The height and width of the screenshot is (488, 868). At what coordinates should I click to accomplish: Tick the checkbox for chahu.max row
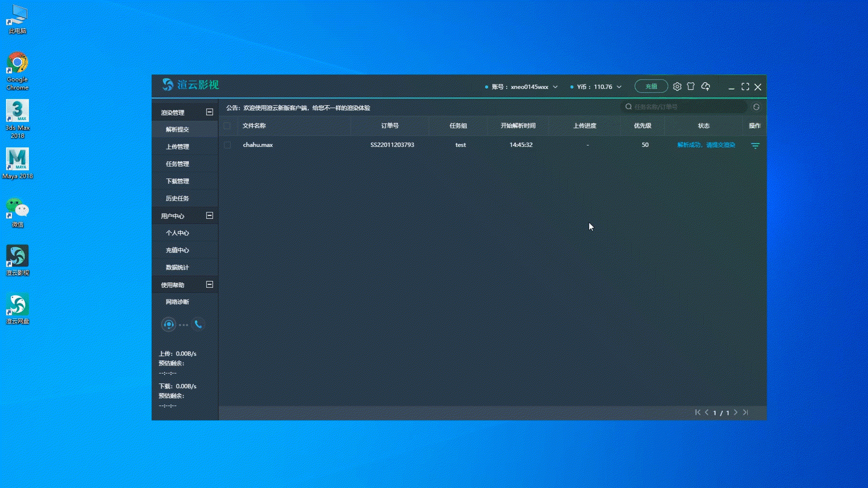(227, 145)
